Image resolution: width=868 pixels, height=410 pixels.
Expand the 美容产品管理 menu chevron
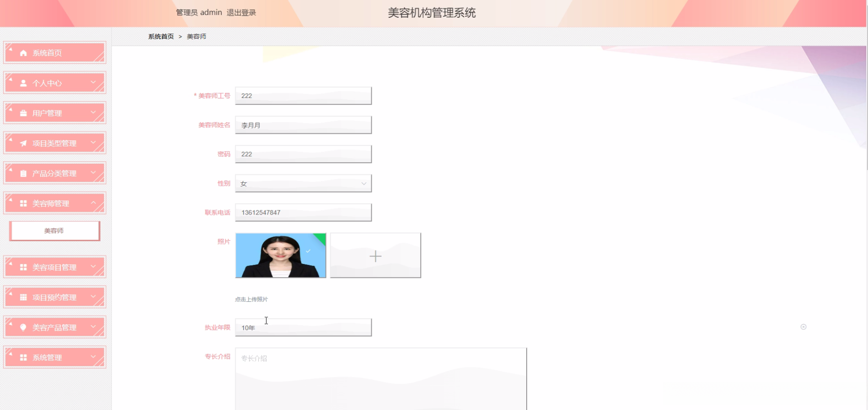coord(93,327)
